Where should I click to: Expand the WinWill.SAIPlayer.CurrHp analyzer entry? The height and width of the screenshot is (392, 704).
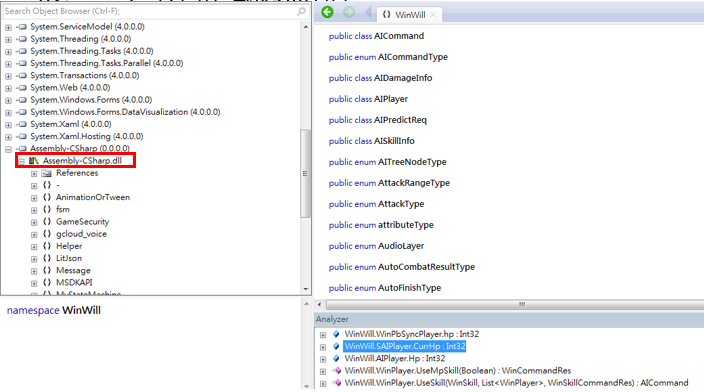[323, 347]
